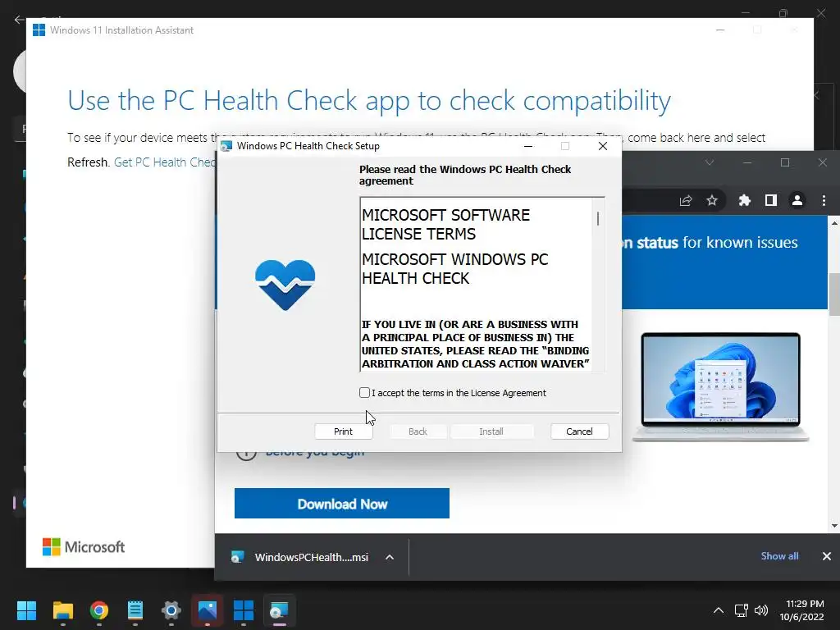
Task: Click the Print button in setup dialog
Action: (344, 431)
